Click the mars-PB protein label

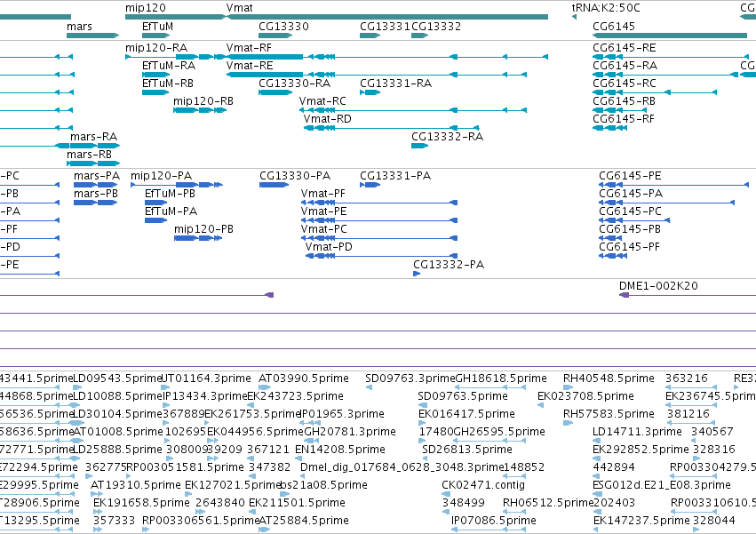pyautogui.click(x=96, y=194)
